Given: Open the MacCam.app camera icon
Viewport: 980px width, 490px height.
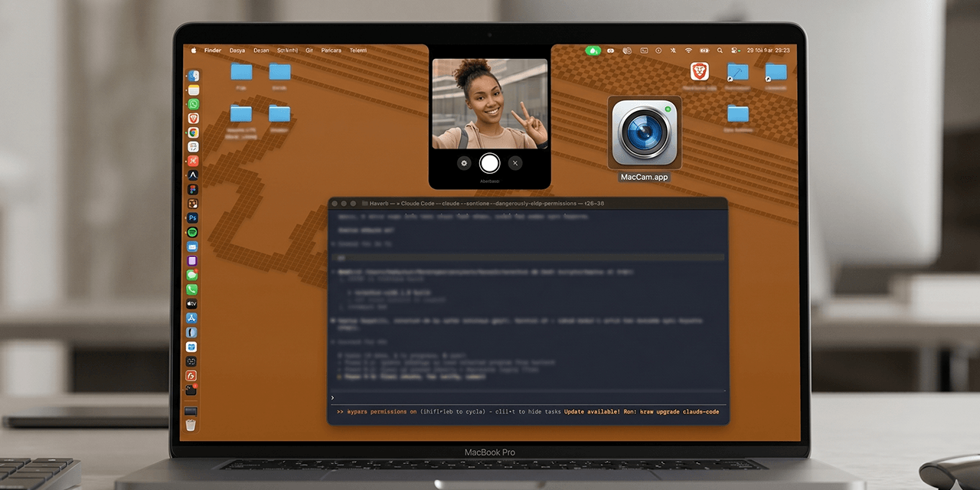Looking at the screenshot, I should coord(645,132).
